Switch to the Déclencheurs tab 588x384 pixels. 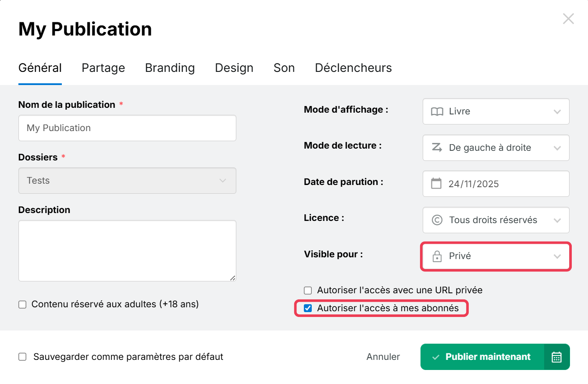(353, 68)
